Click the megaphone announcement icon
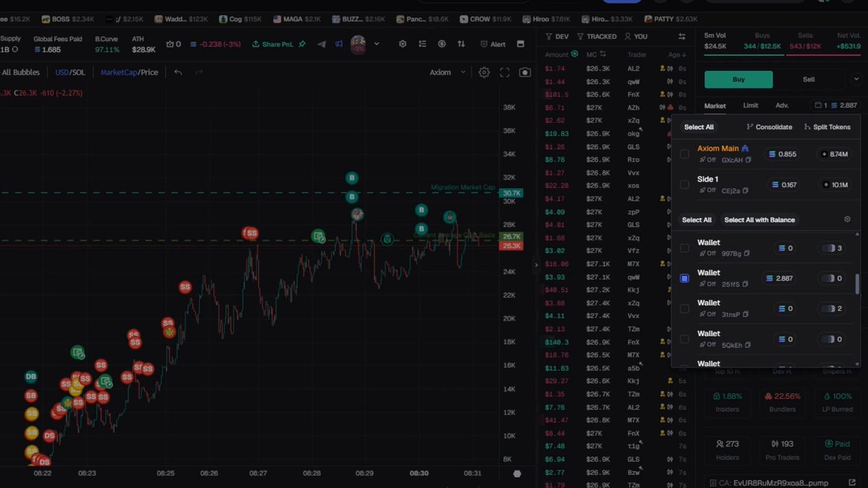This screenshot has width=868, height=488. click(339, 44)
